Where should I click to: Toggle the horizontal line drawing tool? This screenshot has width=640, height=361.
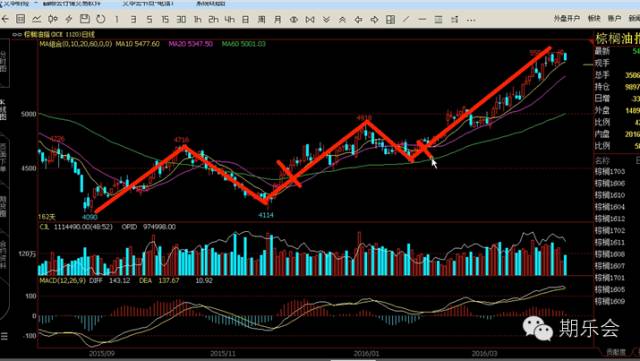[x=422, y=19]
